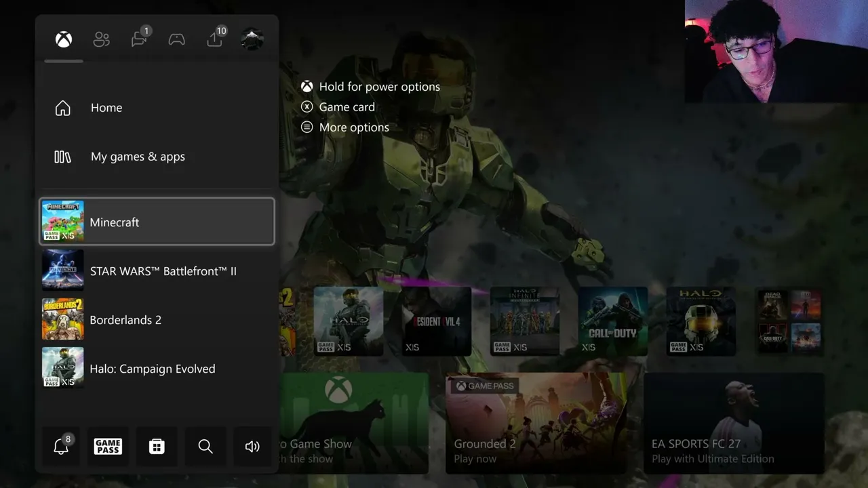Viewport: 868px width, 488px height.
Task: Open Search magnifier icon
Action: [x=205, y=446]
